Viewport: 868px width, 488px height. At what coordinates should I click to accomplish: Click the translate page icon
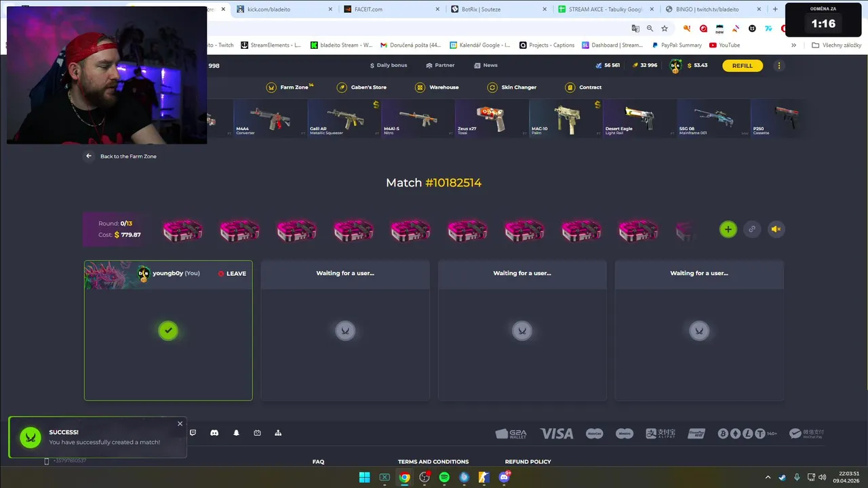(x=635, y=28)
